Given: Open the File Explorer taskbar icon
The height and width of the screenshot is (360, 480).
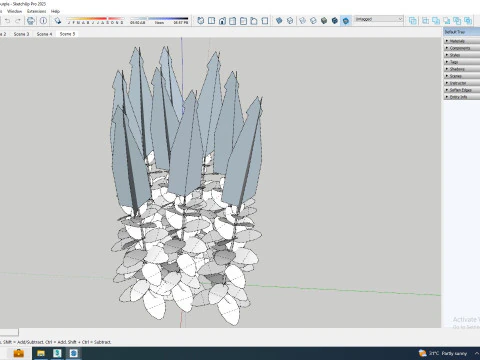Looking at the screenshot, I should (41, 353).
